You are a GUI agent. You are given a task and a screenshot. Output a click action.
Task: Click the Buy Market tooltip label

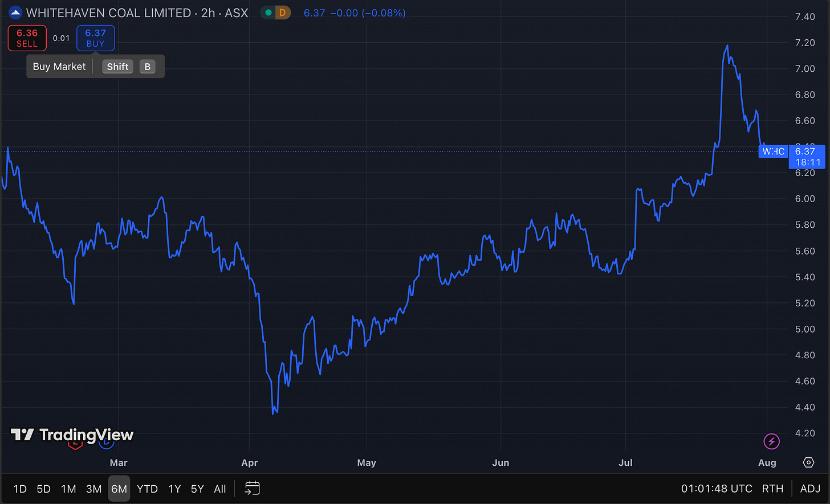tap(59, 67)
